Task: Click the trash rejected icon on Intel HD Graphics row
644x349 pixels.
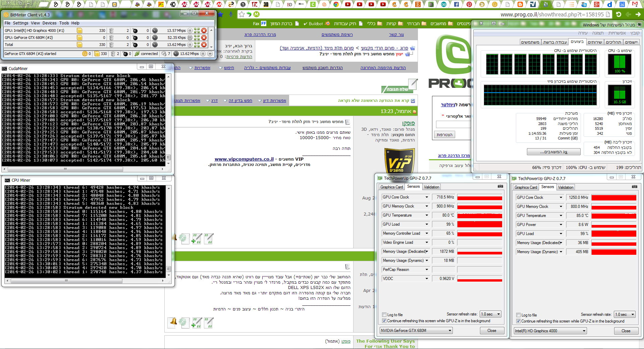Action: (111, 31)
